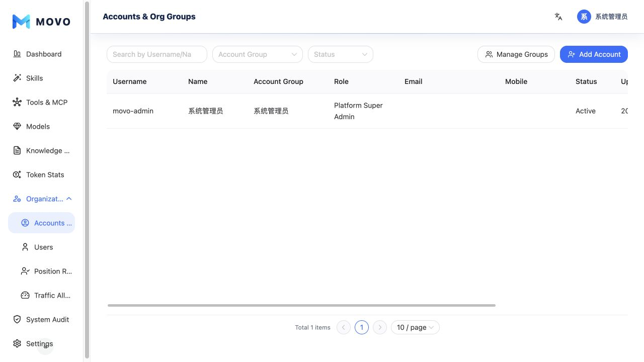Focus the Search by Username/Name field
This screenshot has height=362, width=644.
click(x=157, y=54)
